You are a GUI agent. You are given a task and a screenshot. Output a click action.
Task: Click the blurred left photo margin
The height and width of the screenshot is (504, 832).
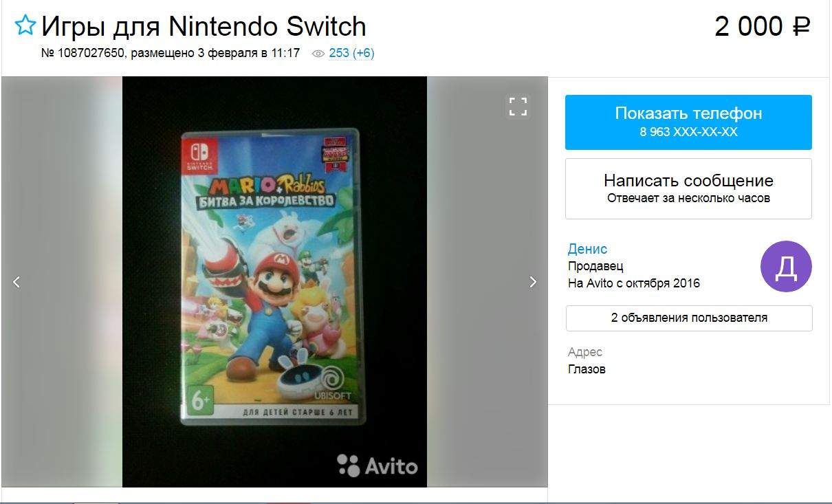(62, 282)
